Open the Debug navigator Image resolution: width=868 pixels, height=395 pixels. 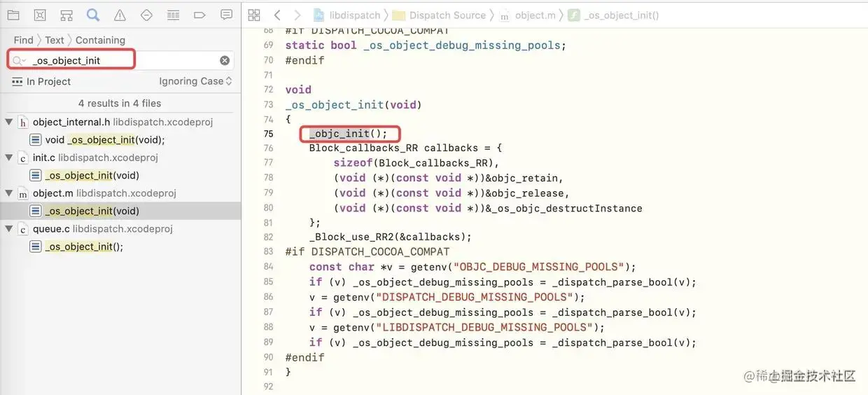click(x=173, y=15)
